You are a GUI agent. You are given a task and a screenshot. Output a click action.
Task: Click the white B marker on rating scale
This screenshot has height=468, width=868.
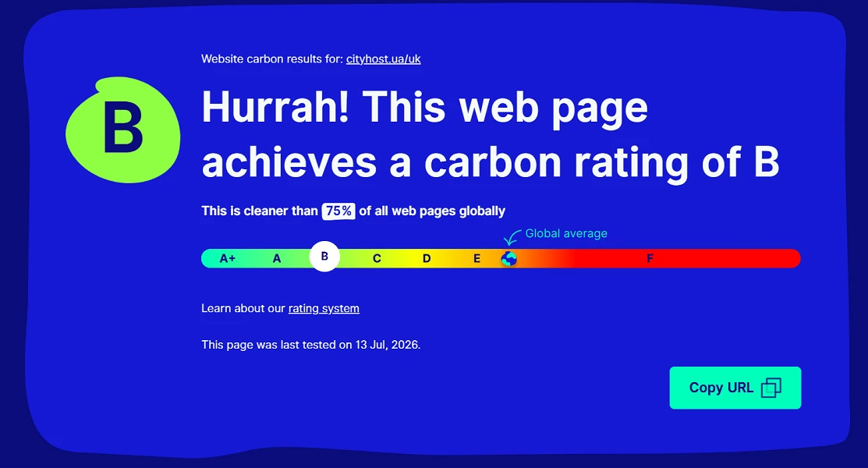(x=324, y=257)
